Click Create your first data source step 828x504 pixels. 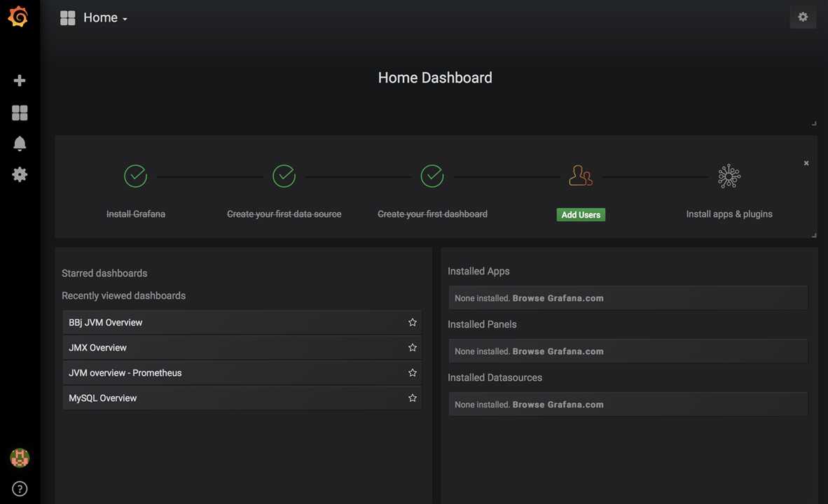click(284, 213)
